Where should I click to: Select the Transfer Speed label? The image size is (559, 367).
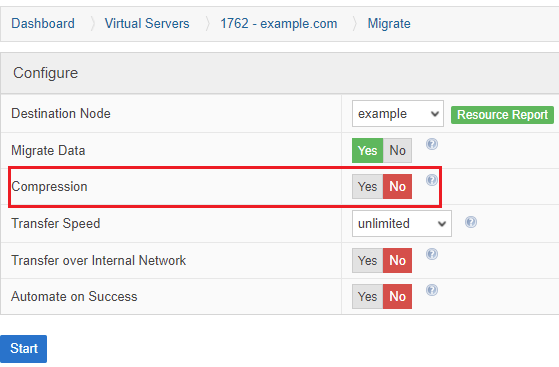[56, 224]
